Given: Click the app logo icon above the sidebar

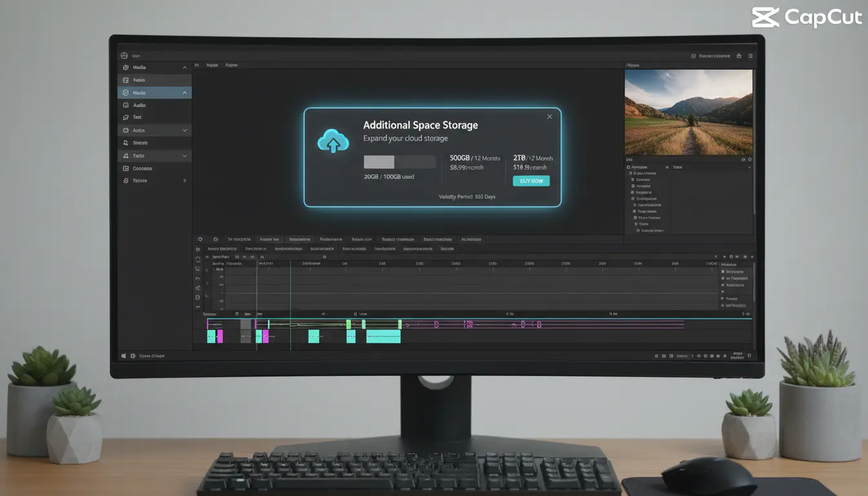Looking at the screenshot, I should (x=123, y=56).
